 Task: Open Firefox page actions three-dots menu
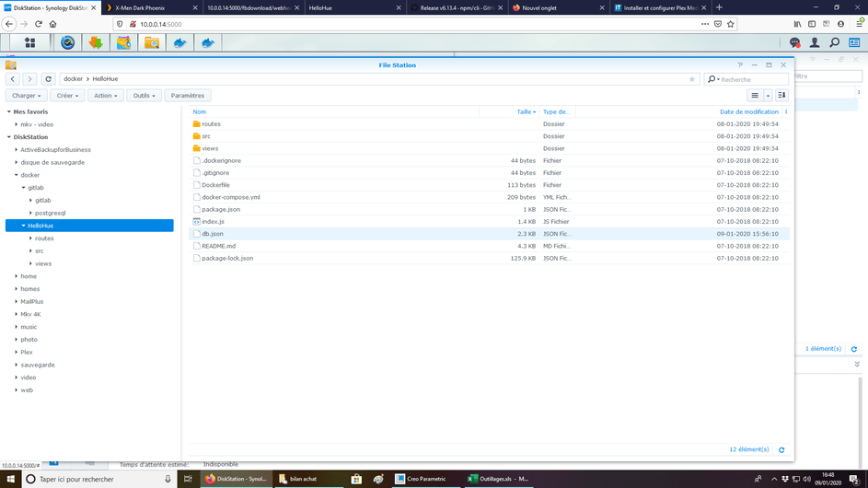(705, 24)
